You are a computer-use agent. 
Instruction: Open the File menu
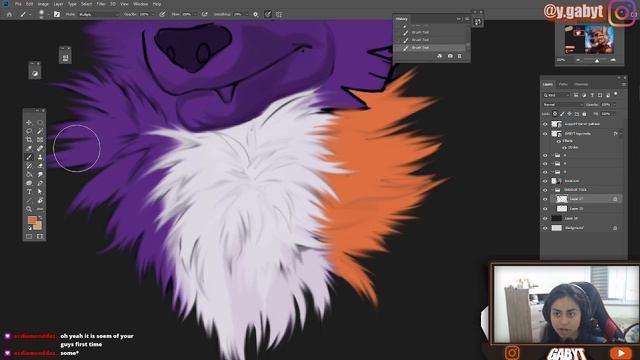(18, 4)
